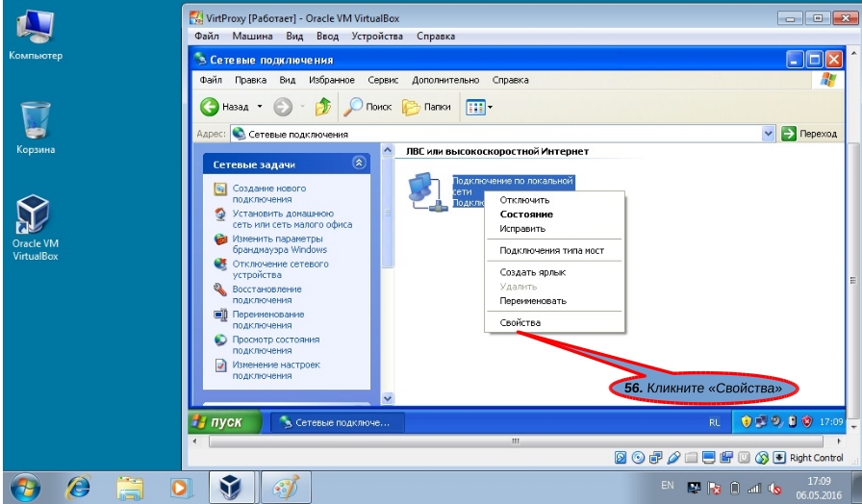This screenshot has width=862, height=504.
Task: Click EN language indicator in system tray
Action: pyautogui.click(x=668, y=486)
